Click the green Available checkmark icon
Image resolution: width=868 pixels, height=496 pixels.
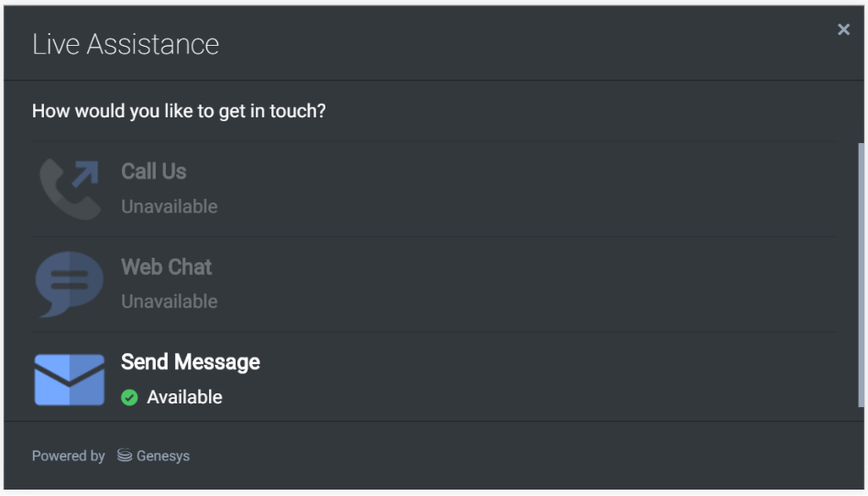point(130,397)
